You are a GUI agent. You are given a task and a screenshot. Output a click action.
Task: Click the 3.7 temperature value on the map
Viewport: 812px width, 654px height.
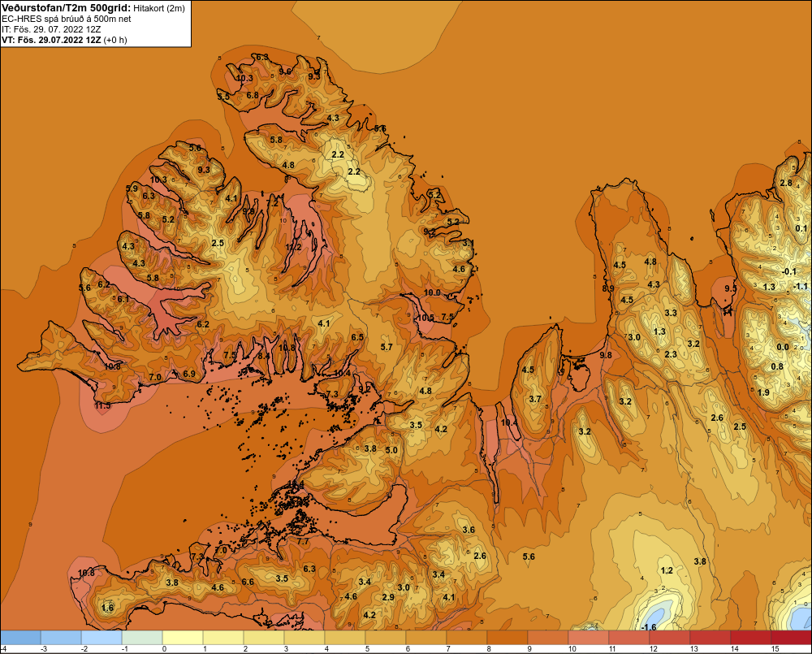535,399
